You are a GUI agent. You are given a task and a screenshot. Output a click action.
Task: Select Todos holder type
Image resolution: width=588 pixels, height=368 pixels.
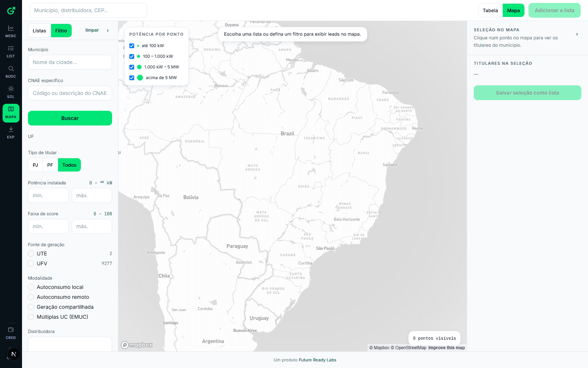coord(69,165)
